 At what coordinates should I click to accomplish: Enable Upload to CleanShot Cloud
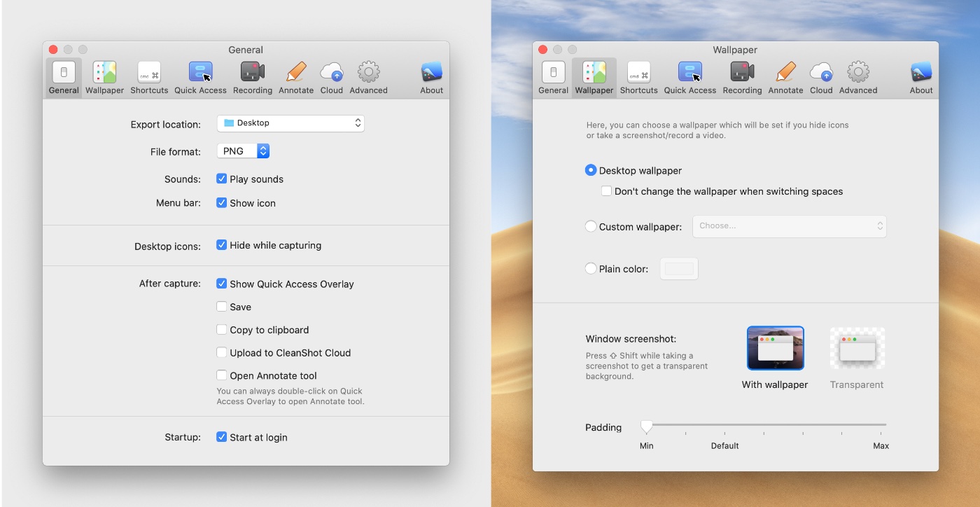point(222,352)
